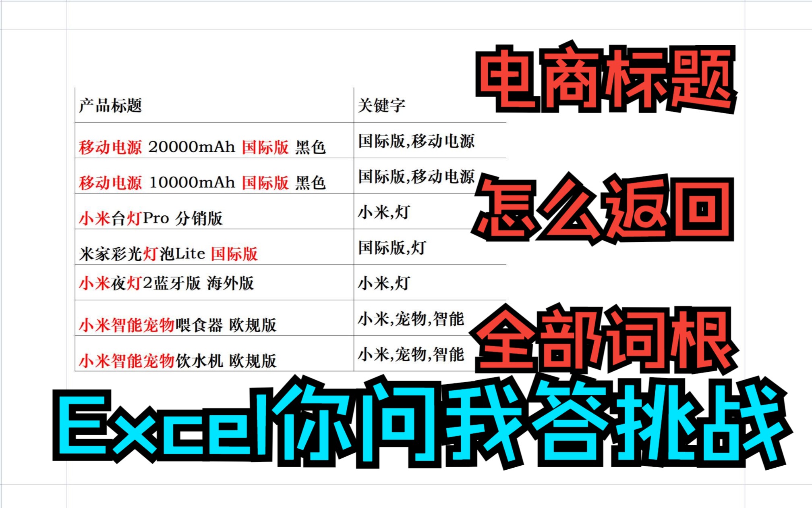Select the 米家彩光灯泡Lite 国际版 cell
This screenshot has width=812, height=508.
[x=214, y=247]
